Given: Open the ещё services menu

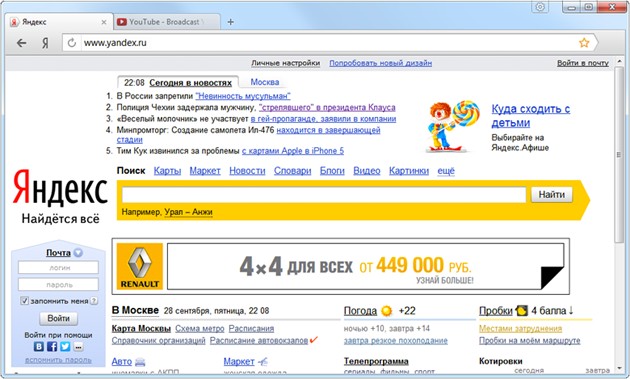Looking at the screenshot, I should (x=446, y=171).
